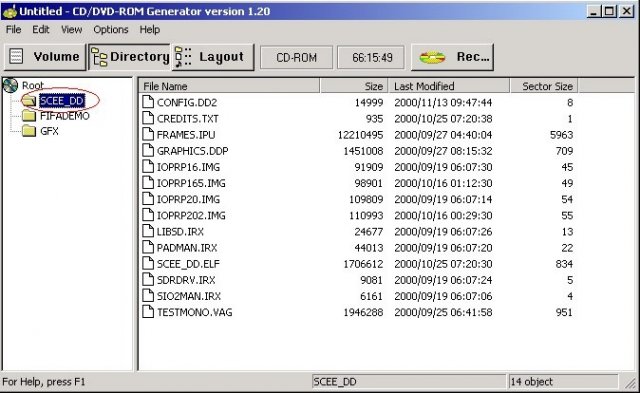Screen dimensions: 640x393
Task: Click the SCEE_DD.ELF file icon
Action: [x=148, y=263]
